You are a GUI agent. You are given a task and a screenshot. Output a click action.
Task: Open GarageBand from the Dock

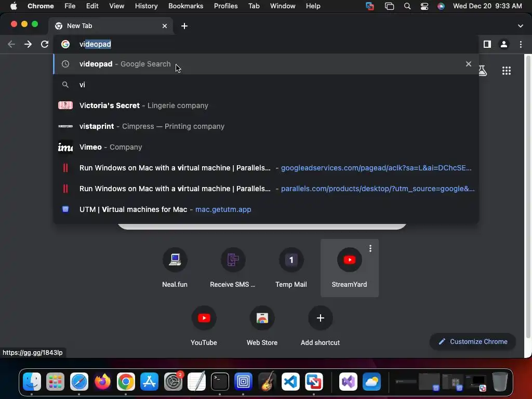tap(267, 382)
